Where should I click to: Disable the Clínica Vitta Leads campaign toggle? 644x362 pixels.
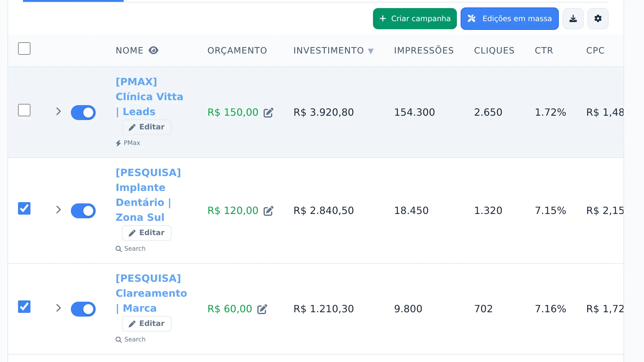(83, 113)
